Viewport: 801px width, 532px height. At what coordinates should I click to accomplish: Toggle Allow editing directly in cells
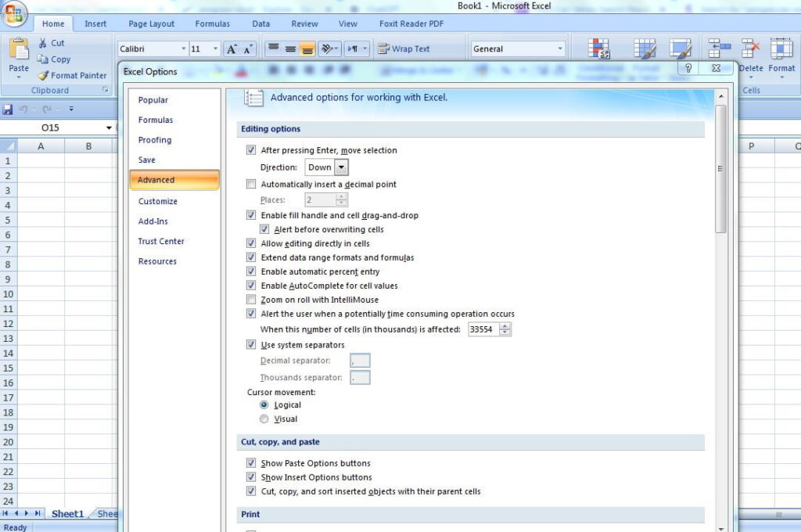251,243
